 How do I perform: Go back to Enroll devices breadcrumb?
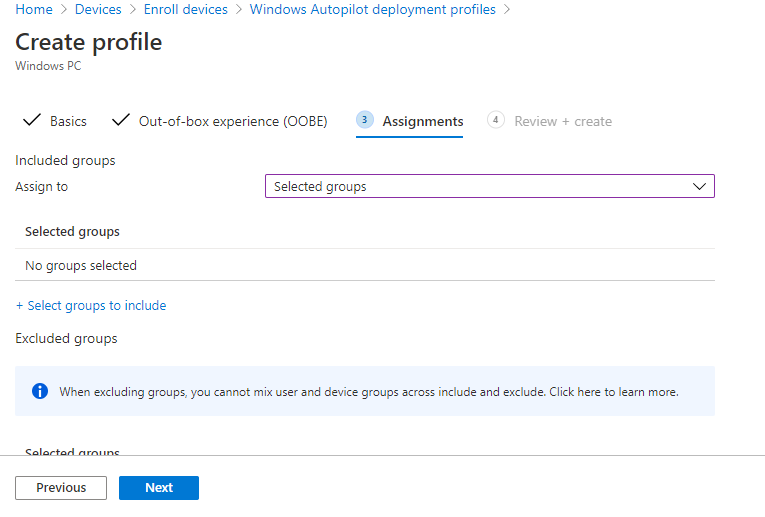coord(185,9)
